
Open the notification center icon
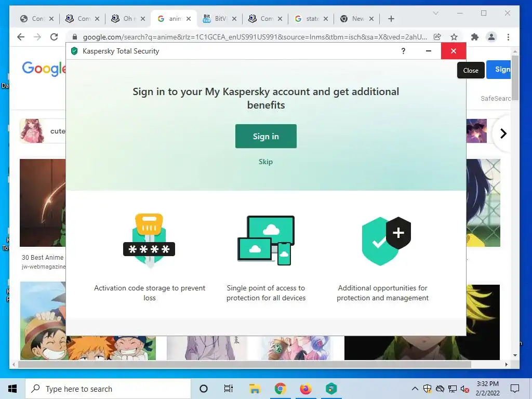[x=515, y=389]
